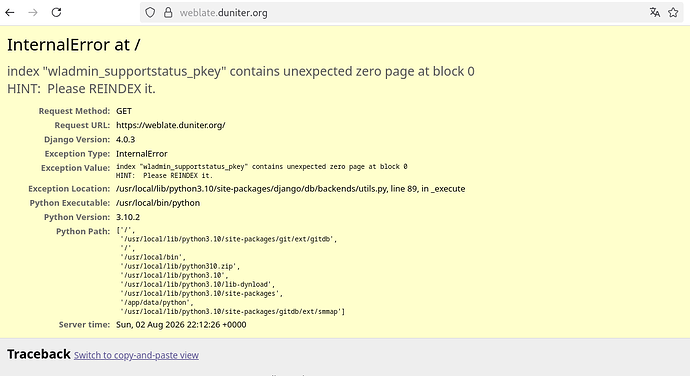Open the tracking protection shield icon
Screen dimensions: 690x376
[150, 13]
